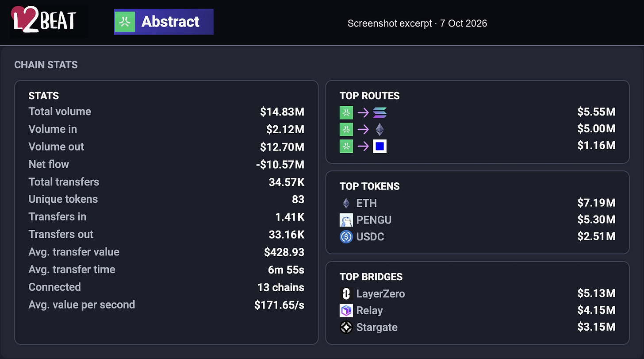Open the Stargate bridge entry
This screenshot has width=644, height=359.
tap(478, 328)
